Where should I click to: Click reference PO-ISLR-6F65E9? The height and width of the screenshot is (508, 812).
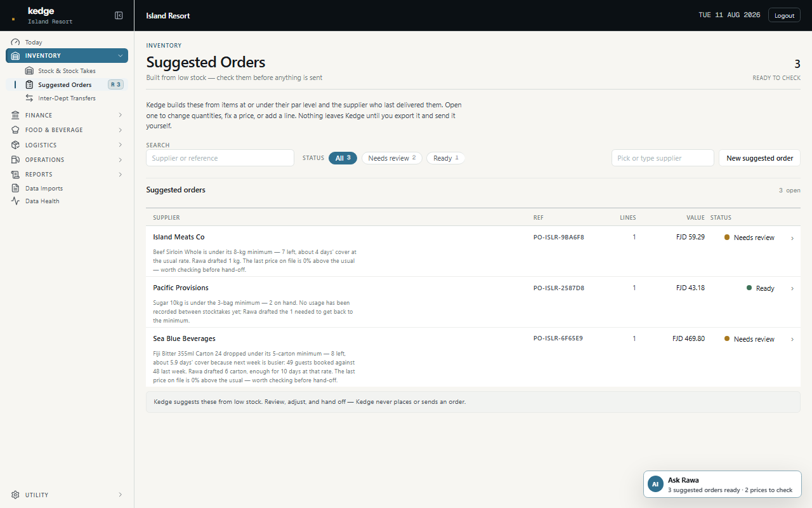(x=558, y=338)
